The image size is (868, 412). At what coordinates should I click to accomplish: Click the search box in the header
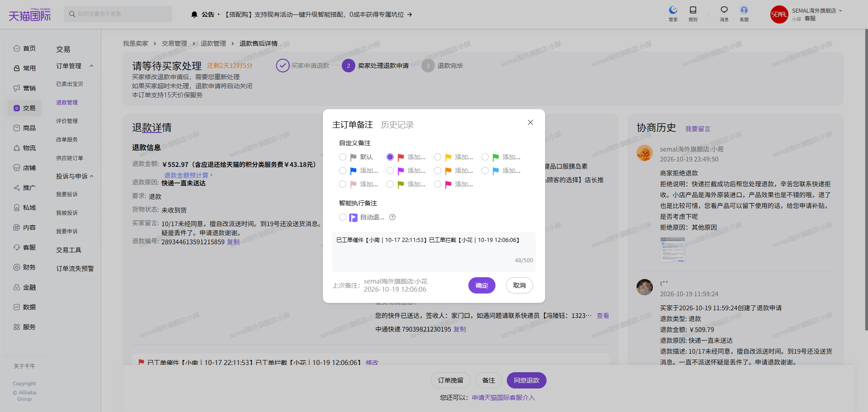(118, 14)
